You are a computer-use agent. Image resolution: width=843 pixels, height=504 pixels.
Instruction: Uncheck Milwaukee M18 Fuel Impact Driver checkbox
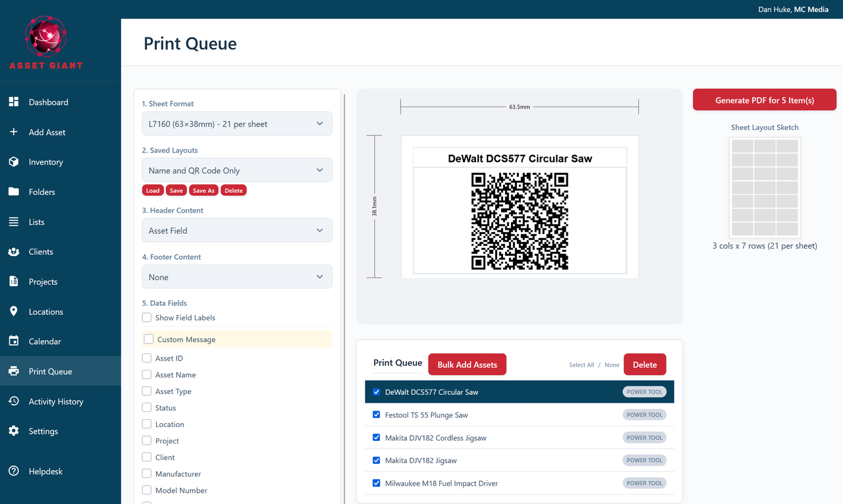[377, 483]
